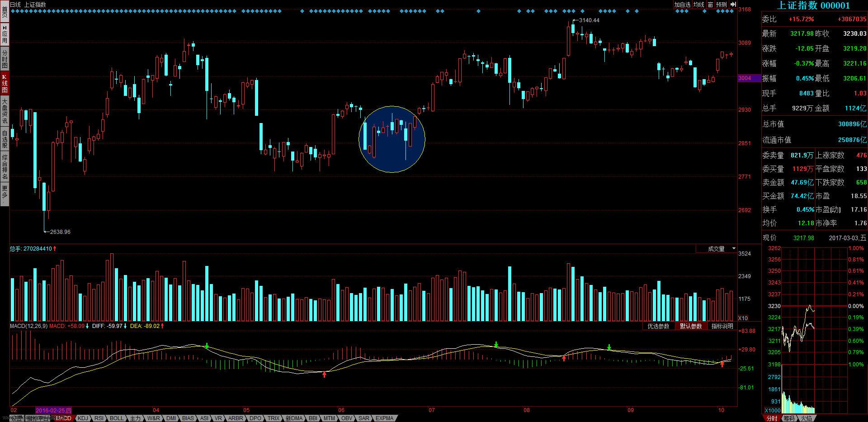Click the 总市值 300896亿 value
This screenshot has height=422, width=868.
click(853, 124)
